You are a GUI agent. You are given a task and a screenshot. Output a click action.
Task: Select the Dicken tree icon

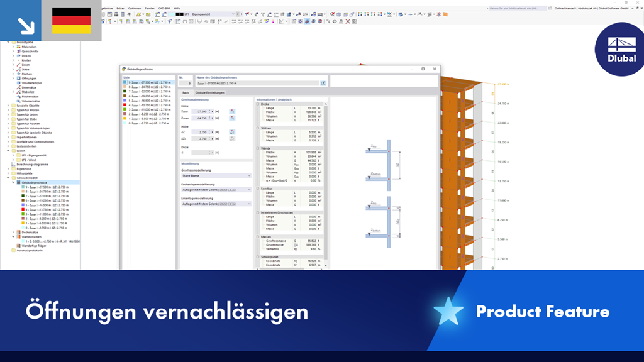click(18, 56)
